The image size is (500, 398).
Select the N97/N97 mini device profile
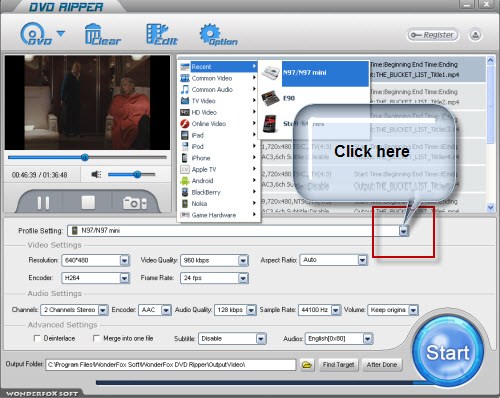314,73
